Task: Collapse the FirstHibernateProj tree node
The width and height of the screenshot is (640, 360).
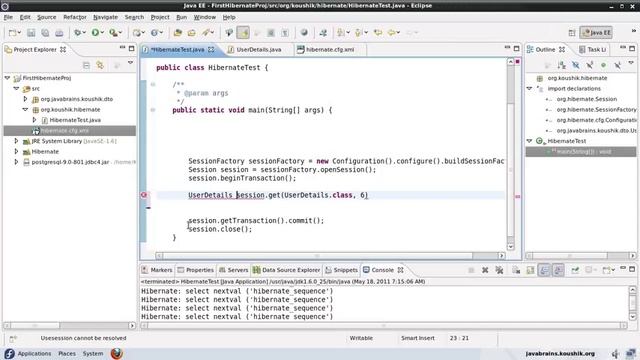Action: point(7,78)
